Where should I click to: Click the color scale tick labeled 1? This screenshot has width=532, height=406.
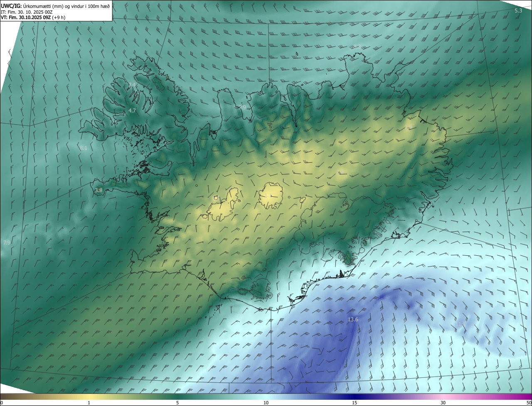coord(89,403)
